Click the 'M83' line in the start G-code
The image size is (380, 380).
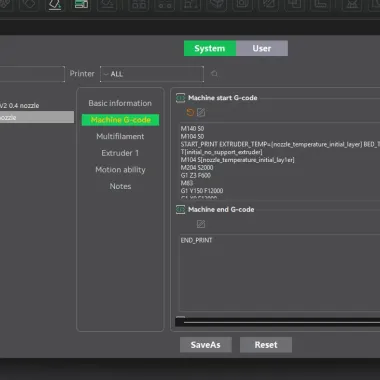pyautogui.click(x=187, y=183)
